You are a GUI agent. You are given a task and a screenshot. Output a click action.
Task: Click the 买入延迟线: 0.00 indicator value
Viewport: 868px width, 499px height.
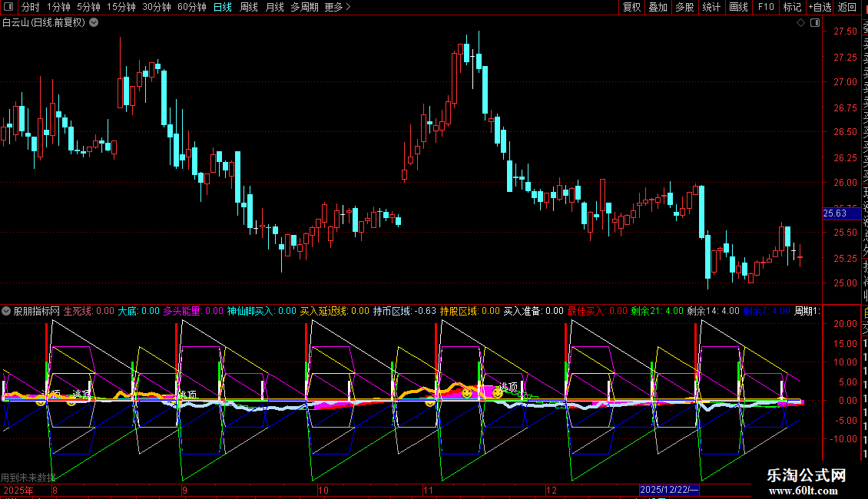pyautogui.click(x=334, y=312)
